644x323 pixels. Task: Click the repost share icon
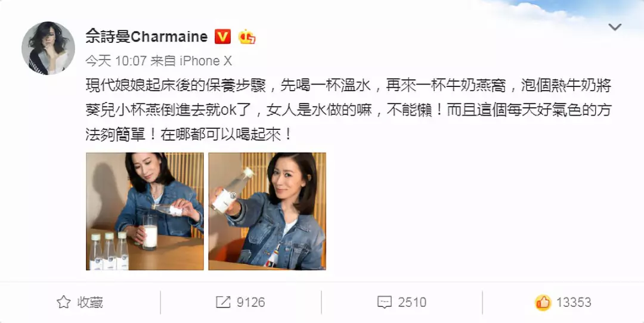(223, 303)
